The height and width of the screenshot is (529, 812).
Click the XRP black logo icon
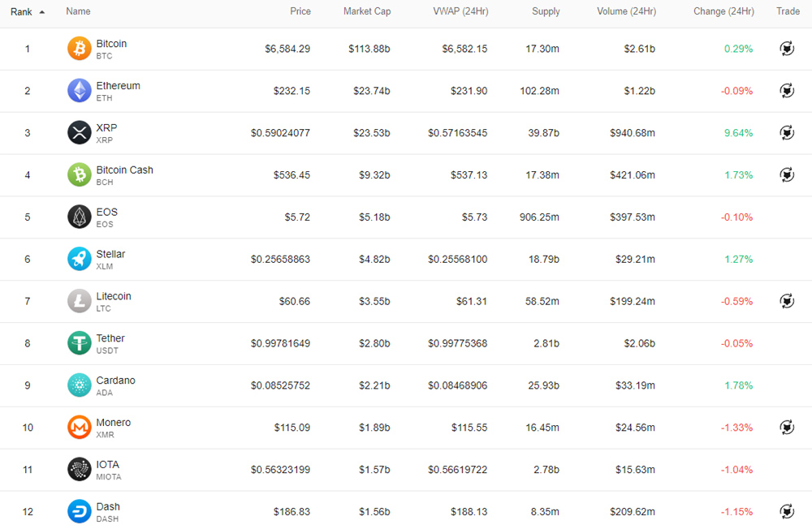79,133
